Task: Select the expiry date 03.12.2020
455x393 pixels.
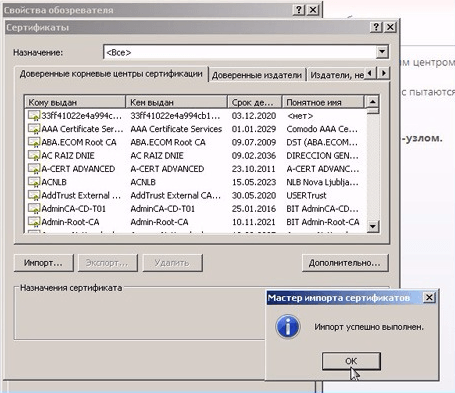Action: (254, 116)
